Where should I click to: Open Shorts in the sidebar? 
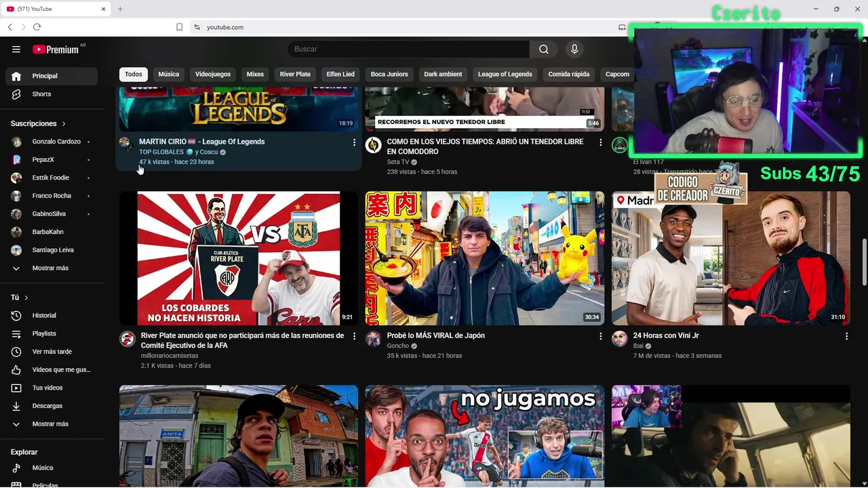pyautogui.click(x=52, y=94)
